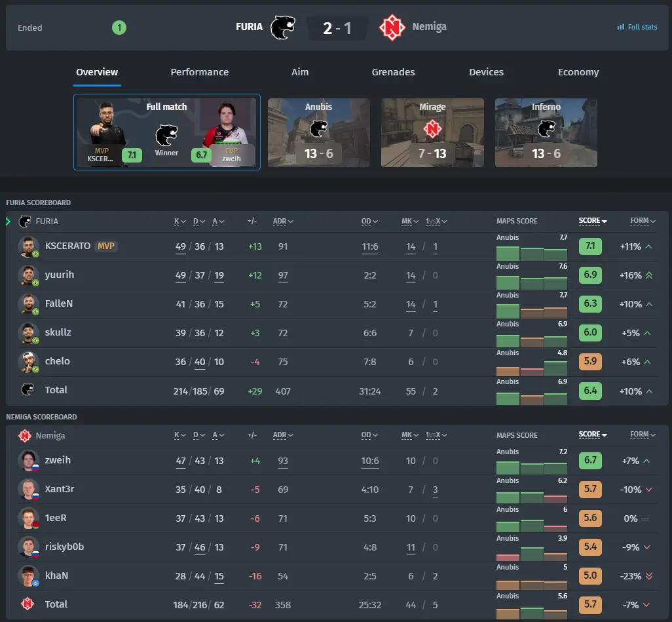Click chelo's orange 5.9 score badge

590,361
